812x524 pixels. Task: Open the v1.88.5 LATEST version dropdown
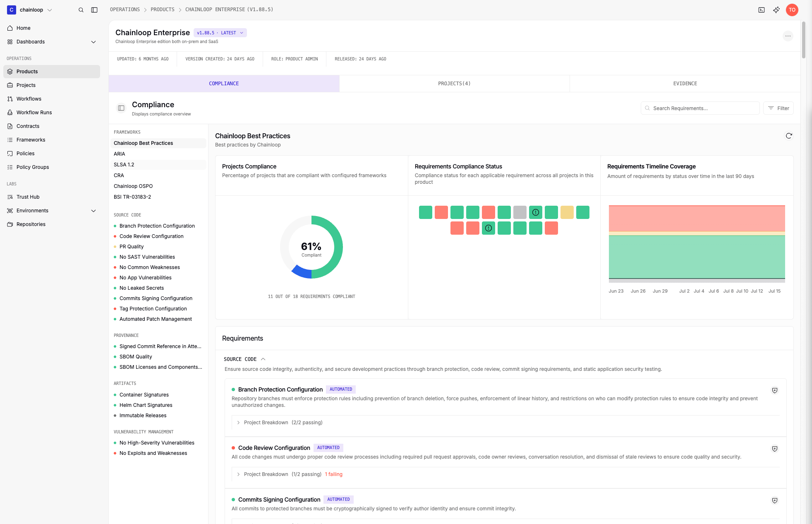tap(220, 33)
